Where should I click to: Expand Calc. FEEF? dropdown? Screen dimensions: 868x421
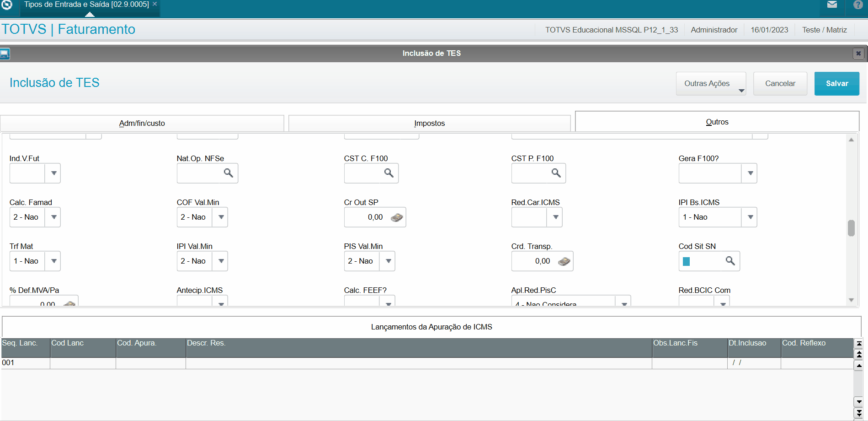point(388,302)
